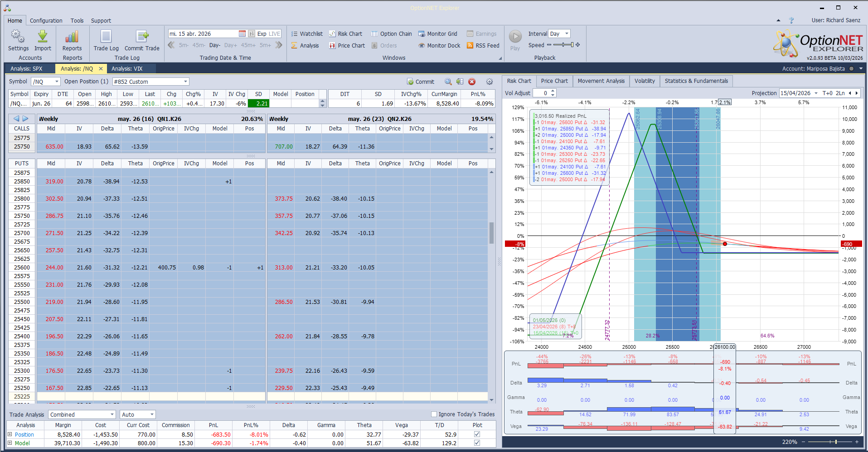
Task: Open Risk Chart window from ribbon
Action: [x=345, y=34]
